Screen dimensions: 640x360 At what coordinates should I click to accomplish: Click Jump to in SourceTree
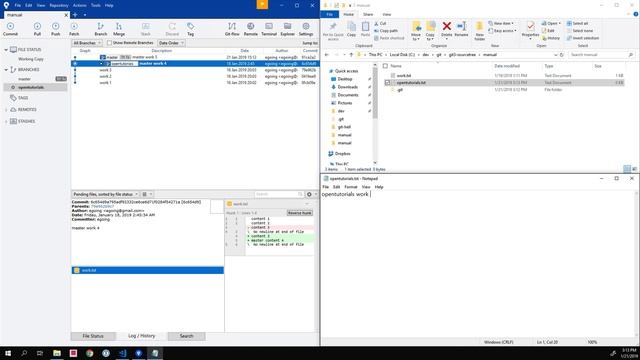click(310, 43)
